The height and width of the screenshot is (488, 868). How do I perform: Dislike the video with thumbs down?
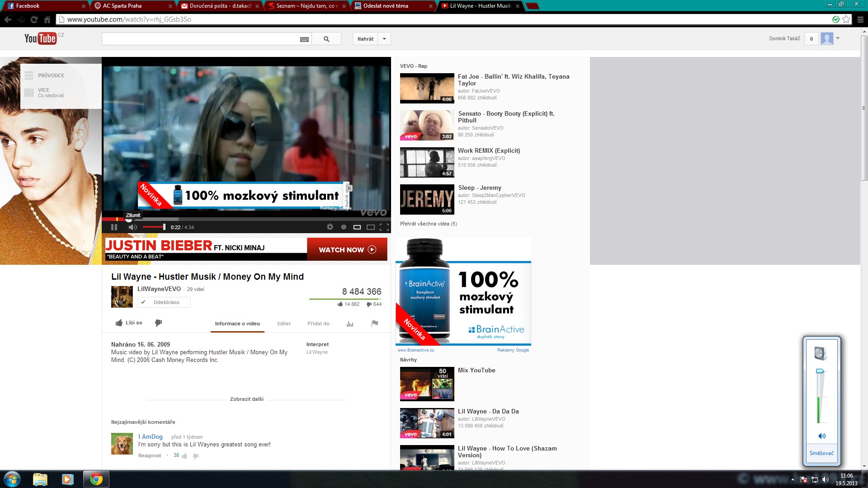158,323
